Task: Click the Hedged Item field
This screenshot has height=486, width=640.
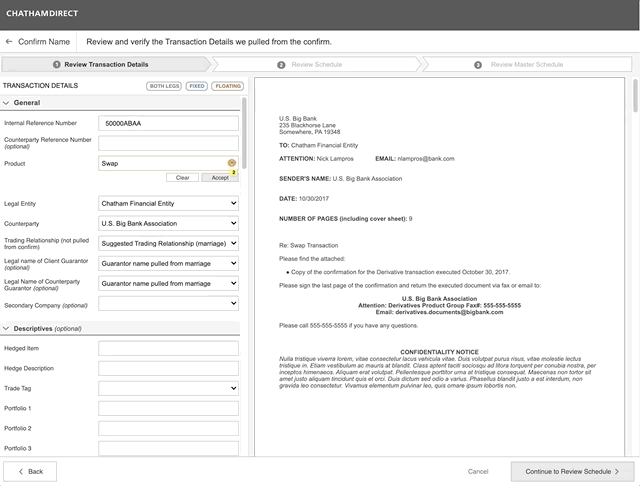Action: click(x=168, y=348)
